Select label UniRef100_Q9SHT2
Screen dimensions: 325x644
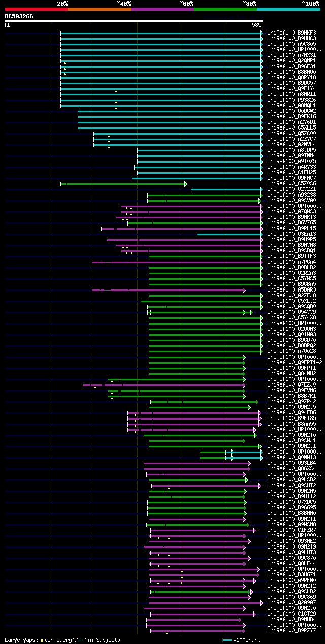coord(291,486)
